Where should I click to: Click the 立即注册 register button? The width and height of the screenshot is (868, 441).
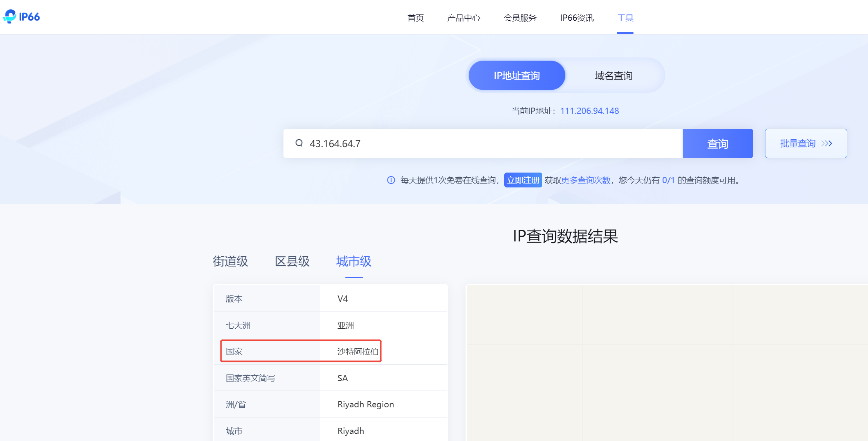coord(523,180)
